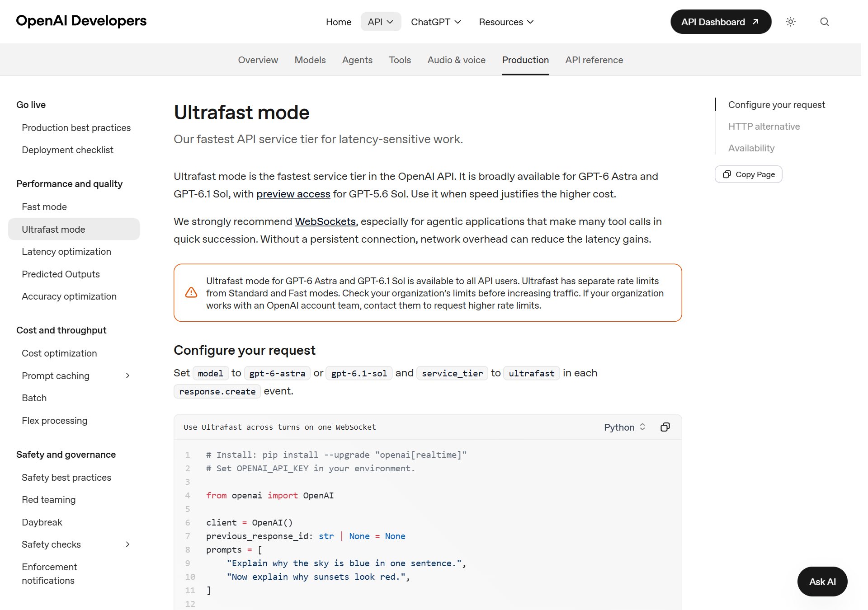
Task: Expand the Safety checks chevron
Action: tap(127, 544)
